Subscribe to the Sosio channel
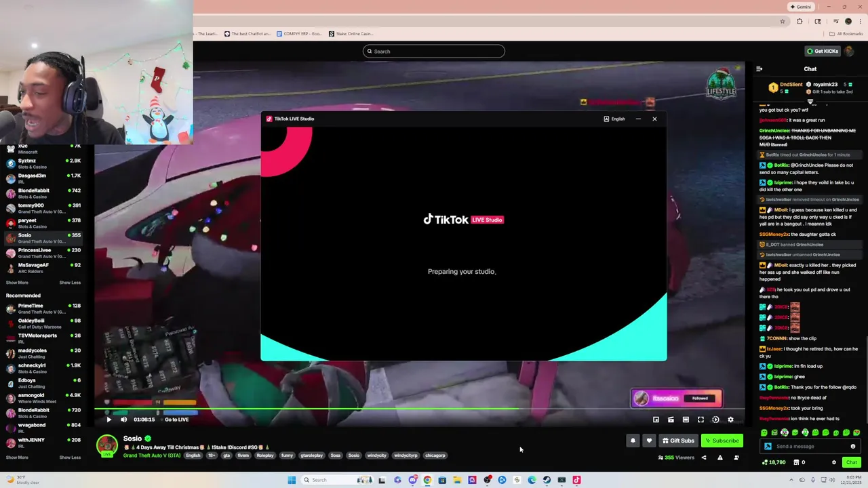Viewport: 868px width, 488px height. tap(722, 441)
